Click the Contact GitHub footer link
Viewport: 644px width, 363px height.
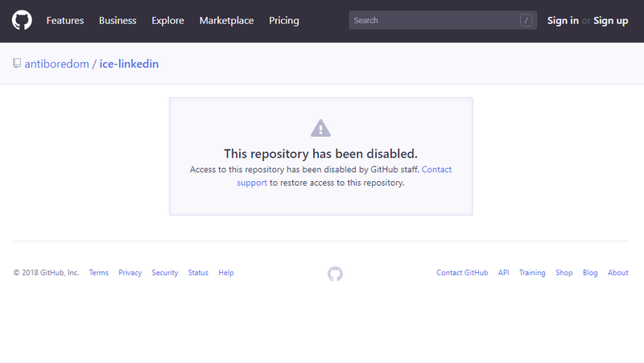pos(462,273)
